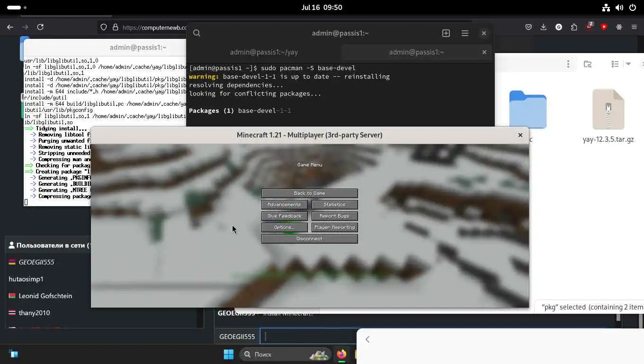Open the clock showing Jul 16 09:50
Image resolution: width=644 pixels, height=364 pixels.
pos(322,8)
